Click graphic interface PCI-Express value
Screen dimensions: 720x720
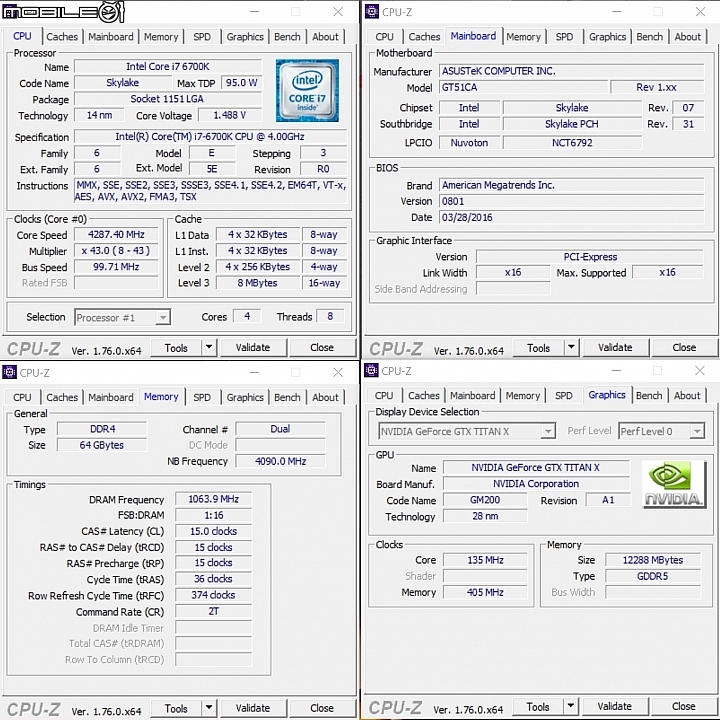point(590,257)
